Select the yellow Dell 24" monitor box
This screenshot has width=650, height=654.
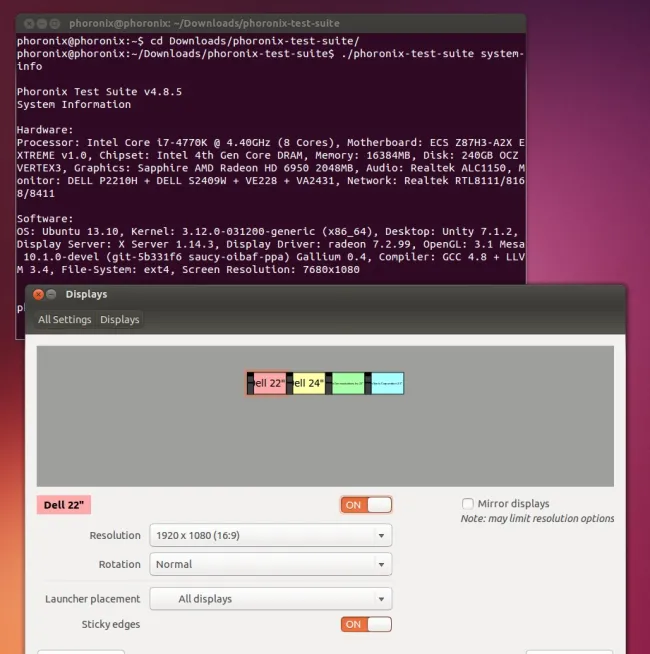(x=306, y=383)
